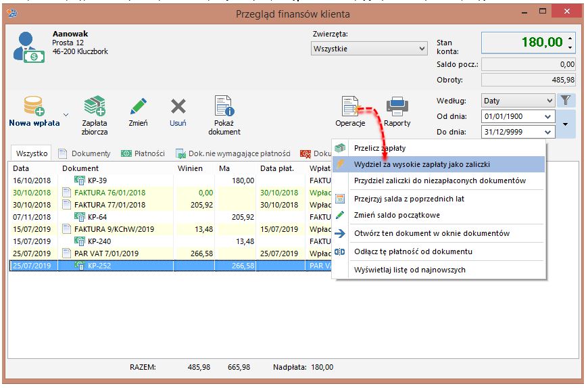Click client name Aanowak
The height and width of the screenshot is (388, 588).
click(x=70, y=34)
